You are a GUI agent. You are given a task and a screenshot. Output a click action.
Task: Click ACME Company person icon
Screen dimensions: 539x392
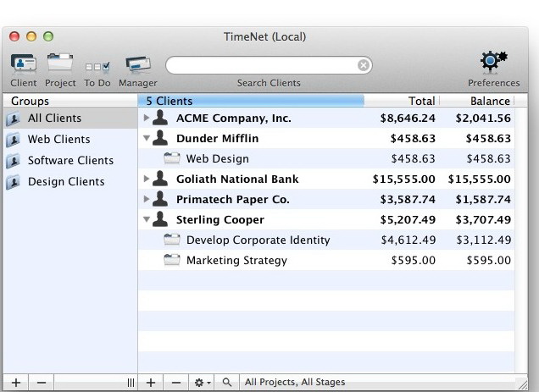160,117
